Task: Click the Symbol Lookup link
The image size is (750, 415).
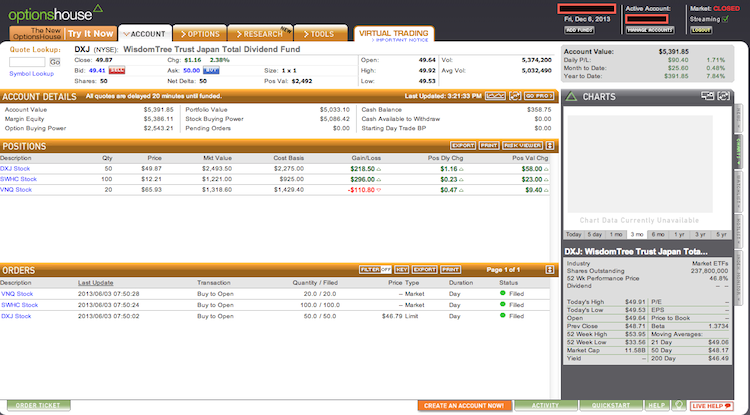Action: 32,74
